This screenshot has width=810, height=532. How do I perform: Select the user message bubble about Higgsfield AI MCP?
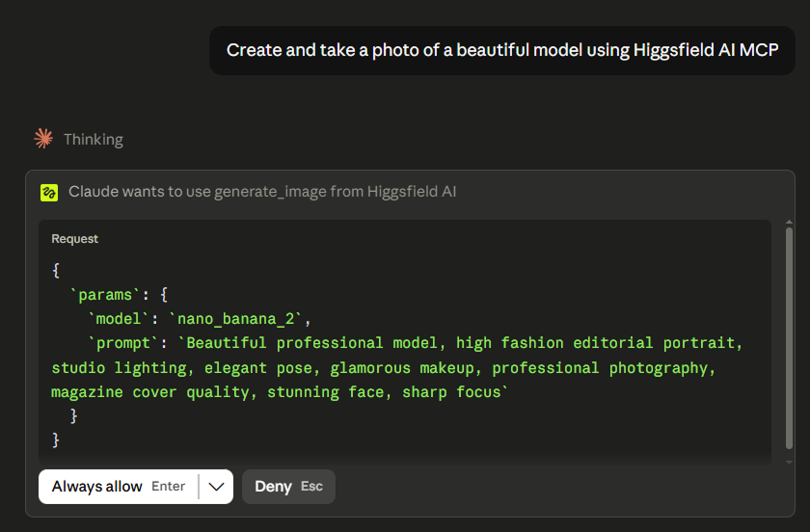(502, 51)
